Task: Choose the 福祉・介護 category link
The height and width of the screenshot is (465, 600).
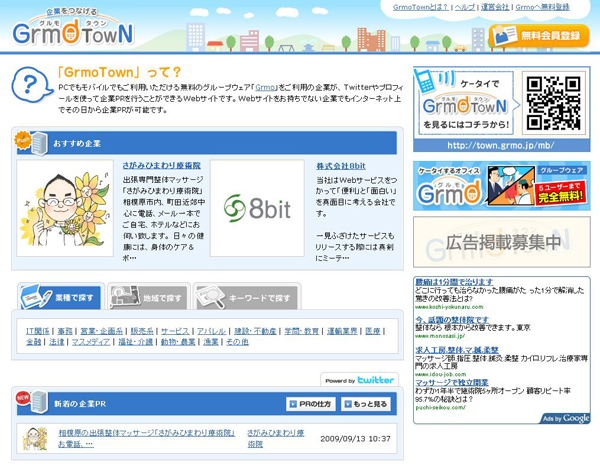Action: [135, 342]
